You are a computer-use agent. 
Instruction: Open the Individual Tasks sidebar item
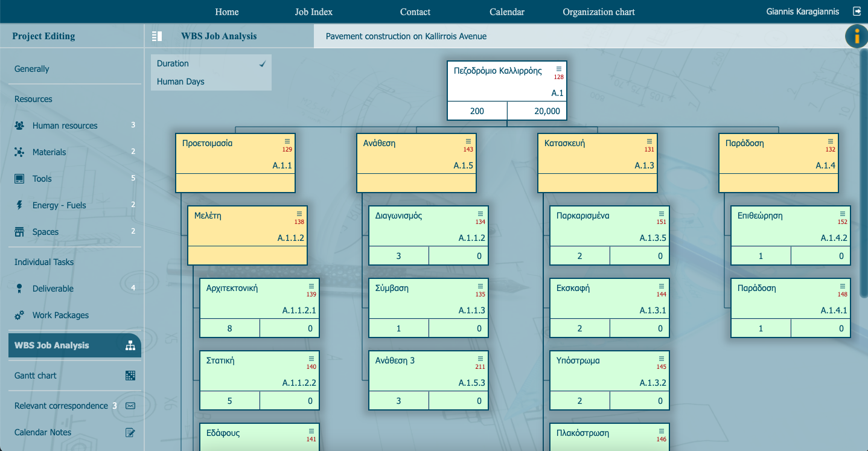pyautogui.click(x=44, y=262)
